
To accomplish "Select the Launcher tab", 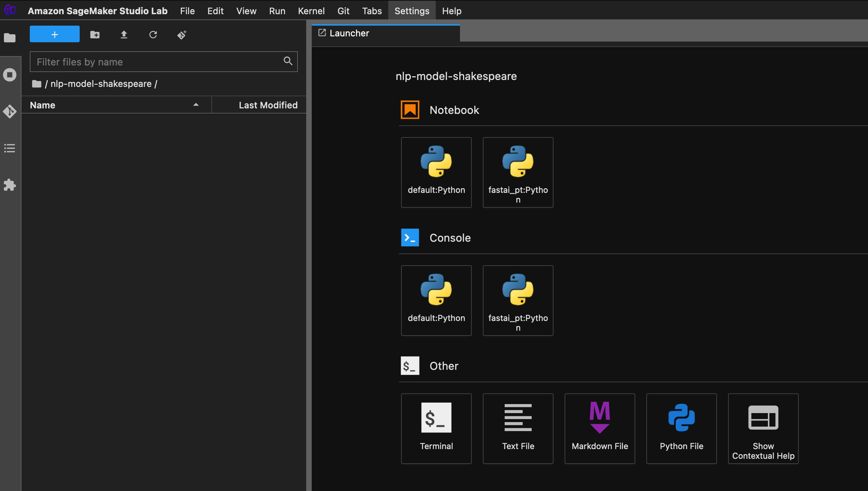I will click(x=349, y=33).
